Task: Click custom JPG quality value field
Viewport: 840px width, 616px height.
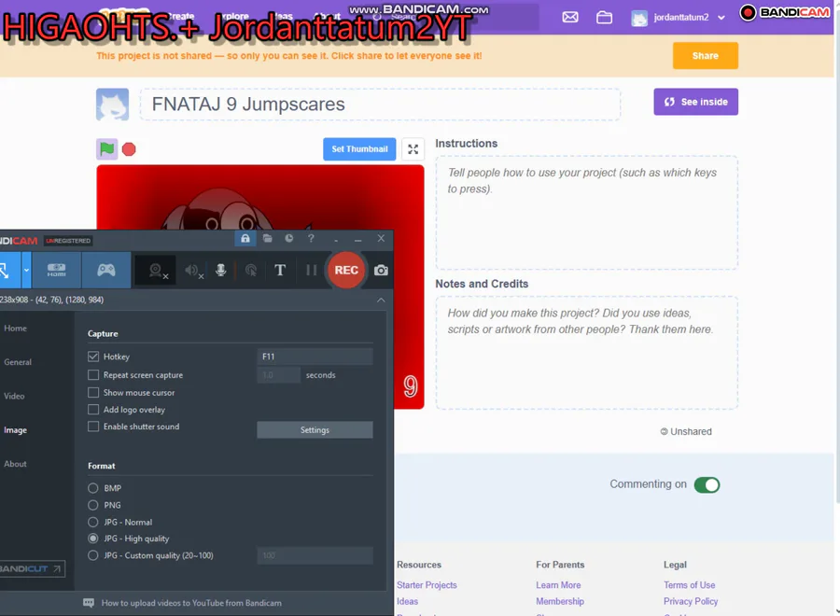Action: [315, 555]
